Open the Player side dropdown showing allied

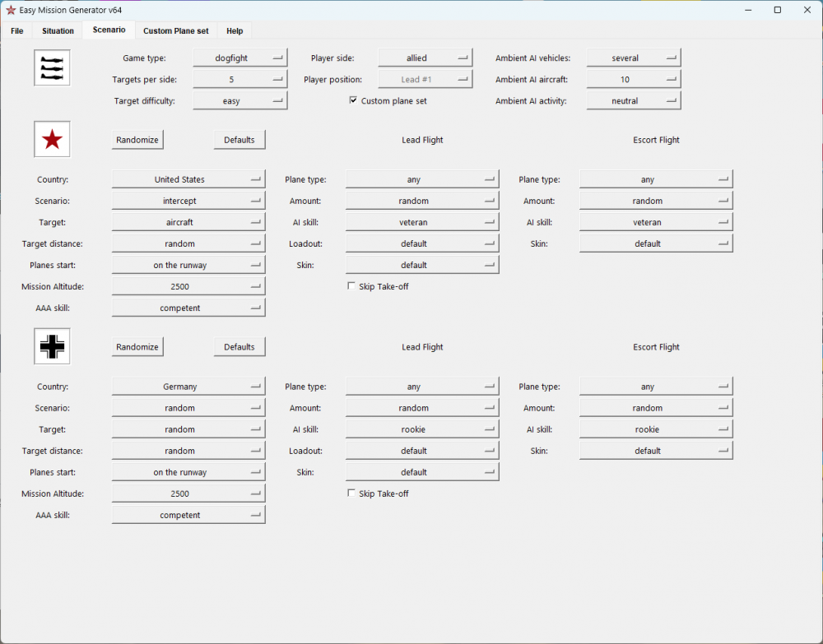(425, 58)
